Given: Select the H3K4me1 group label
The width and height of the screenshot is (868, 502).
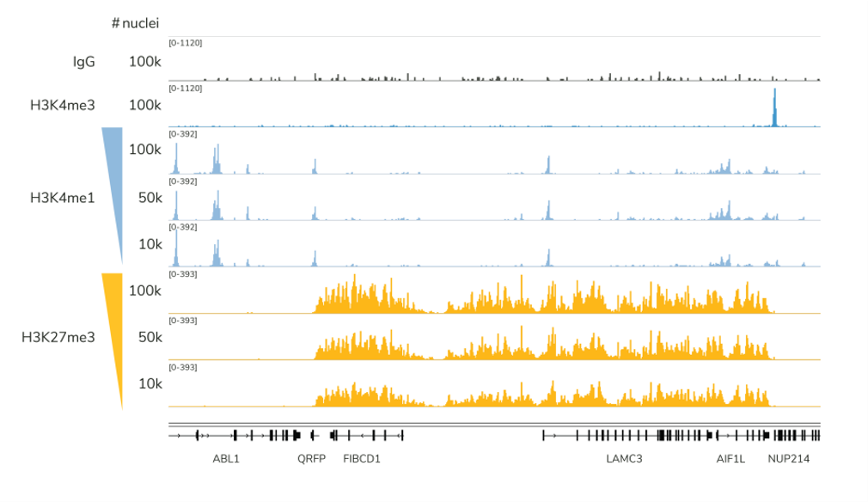Looking at the screenshot, I should 63,198.
